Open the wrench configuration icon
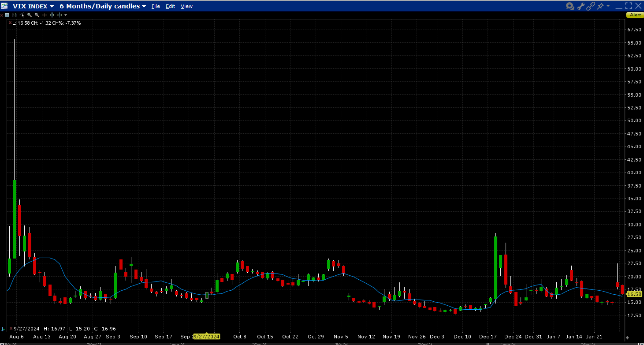Screen dimensions: 644x345 (581, 6)
